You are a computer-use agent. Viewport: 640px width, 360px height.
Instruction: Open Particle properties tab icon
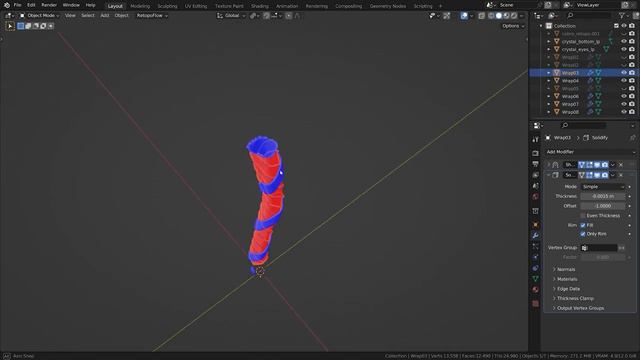tap(536, 247)
